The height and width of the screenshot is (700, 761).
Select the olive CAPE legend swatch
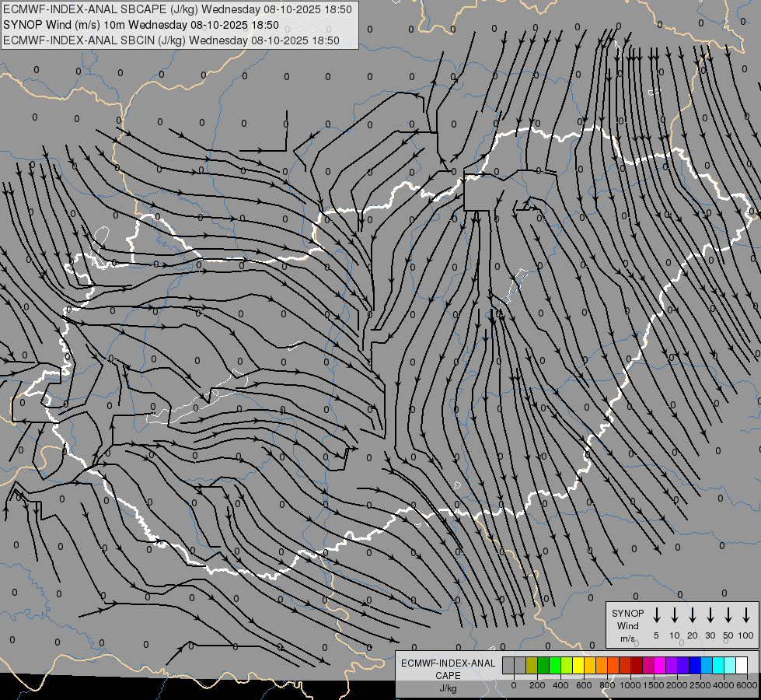(532, 665)
